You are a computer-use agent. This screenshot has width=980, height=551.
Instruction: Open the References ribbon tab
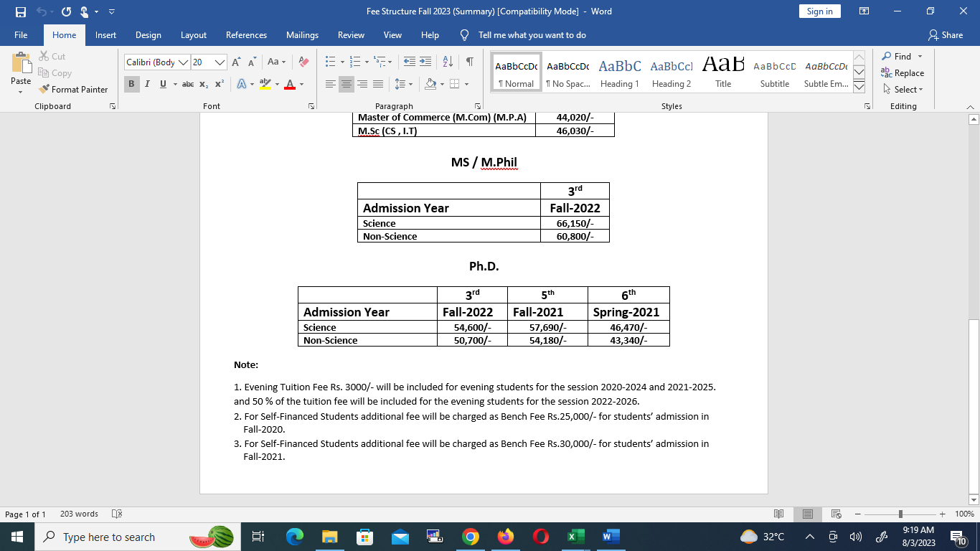click(246, 35)
